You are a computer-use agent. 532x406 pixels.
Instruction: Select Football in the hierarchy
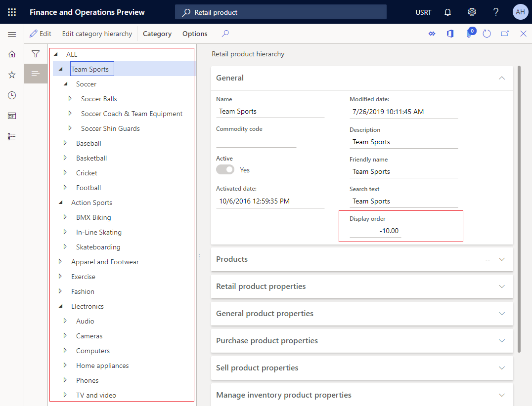89,188
